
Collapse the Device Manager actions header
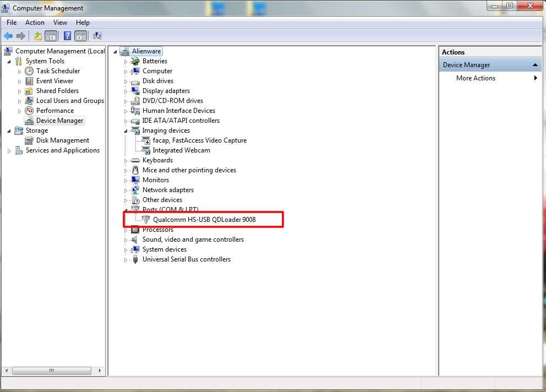pos(536,65)
